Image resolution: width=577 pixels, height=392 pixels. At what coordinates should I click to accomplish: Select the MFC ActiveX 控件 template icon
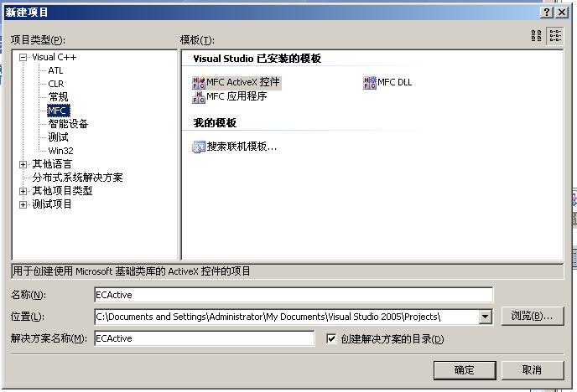199,83
